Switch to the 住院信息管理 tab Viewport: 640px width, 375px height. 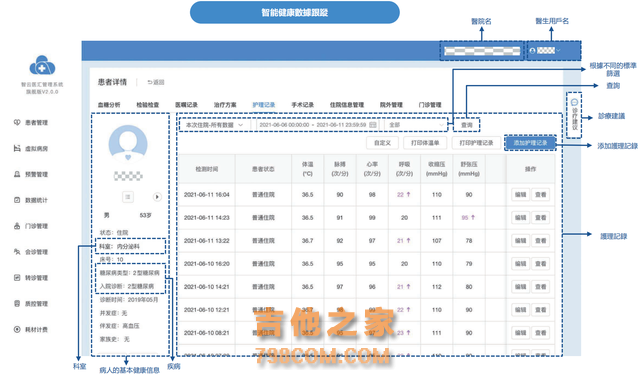click(347, 105)
